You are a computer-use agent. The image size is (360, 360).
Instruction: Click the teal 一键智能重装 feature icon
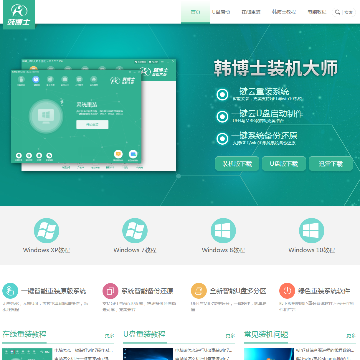click(x=10, y=291)
